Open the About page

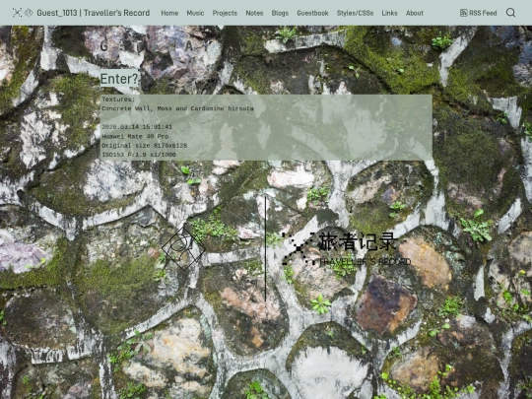pyautogui.click(x=415, y=13)
